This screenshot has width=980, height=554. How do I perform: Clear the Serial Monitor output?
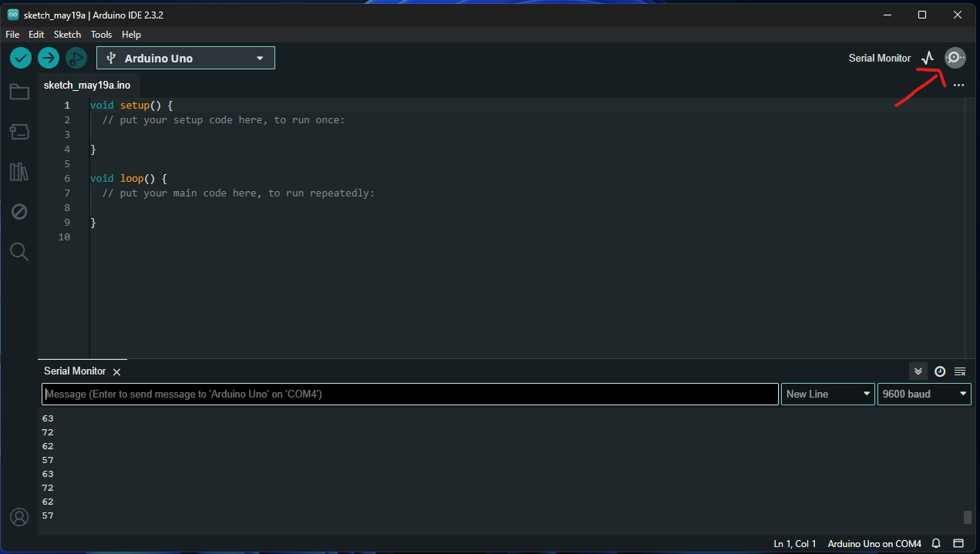[960, 371]
